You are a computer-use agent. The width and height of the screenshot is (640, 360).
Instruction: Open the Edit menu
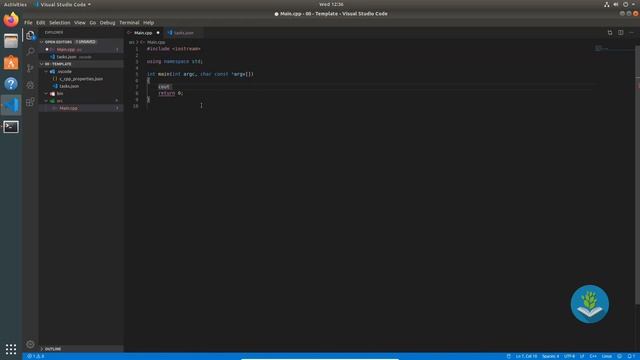40,23
